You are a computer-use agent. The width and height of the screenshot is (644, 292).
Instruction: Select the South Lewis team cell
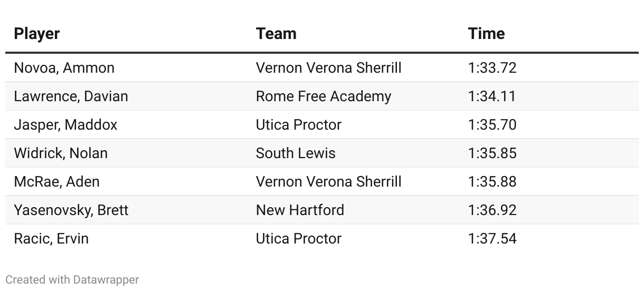click(x=296, y=153)
